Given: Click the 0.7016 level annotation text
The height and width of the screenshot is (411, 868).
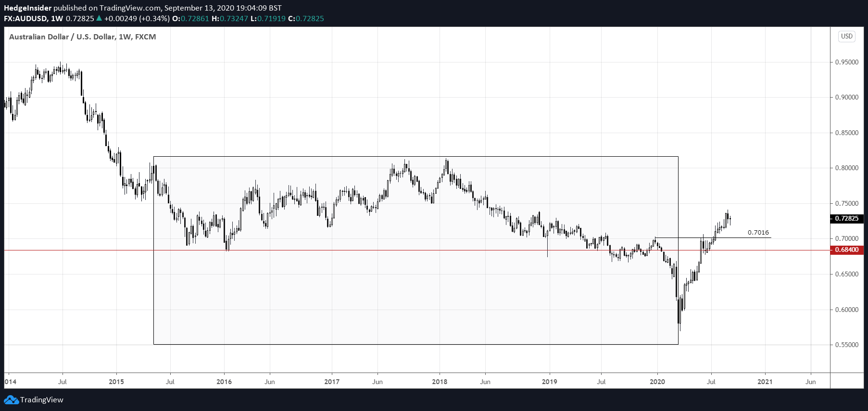Looking at the screenshot, I should point(758,233).
